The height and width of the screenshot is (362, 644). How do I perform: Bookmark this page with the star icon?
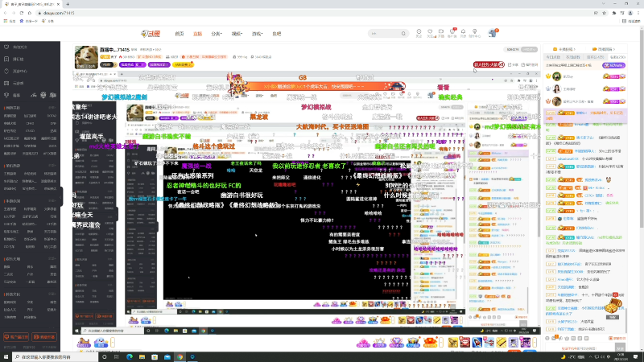[605, 13]
